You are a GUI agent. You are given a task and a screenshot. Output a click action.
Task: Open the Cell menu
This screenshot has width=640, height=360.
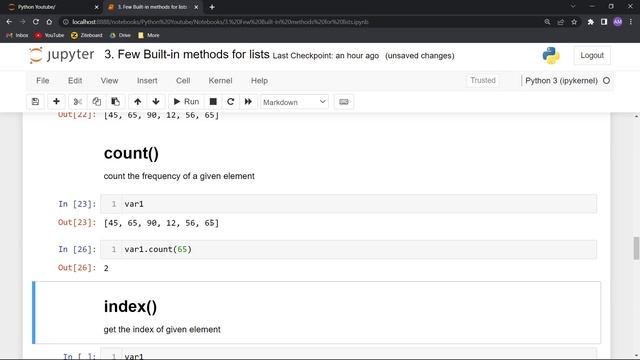[x=183, y=81]
